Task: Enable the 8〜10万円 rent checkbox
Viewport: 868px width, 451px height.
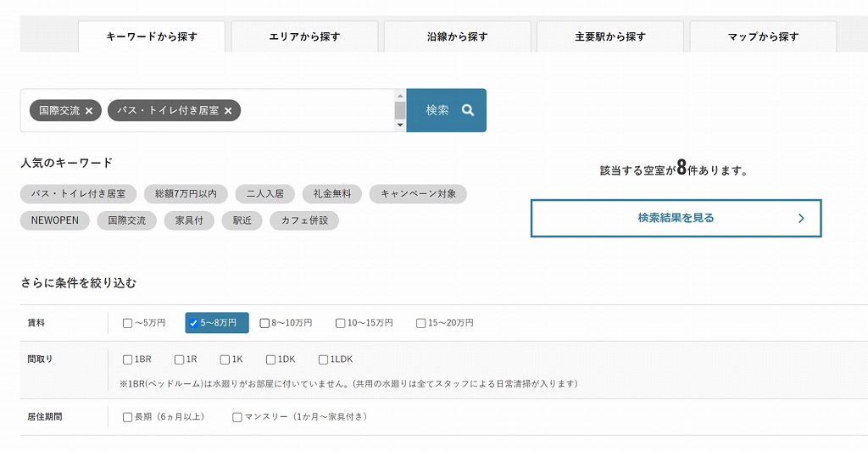Action: (264, 323)
